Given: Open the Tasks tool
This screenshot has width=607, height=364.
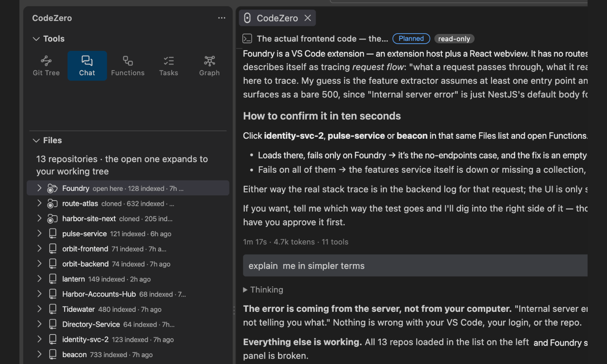Looking at the screenshot, I should click(x=169, y=66).
